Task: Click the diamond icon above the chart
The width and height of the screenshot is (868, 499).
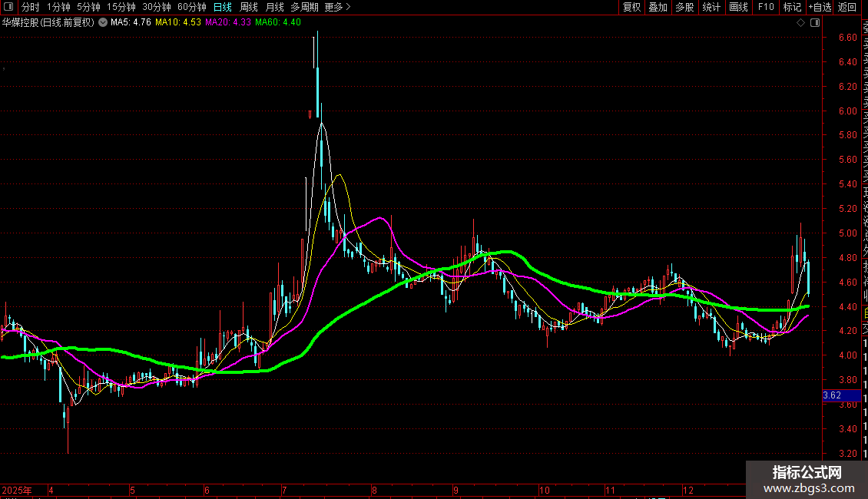Action: point(800,23)
